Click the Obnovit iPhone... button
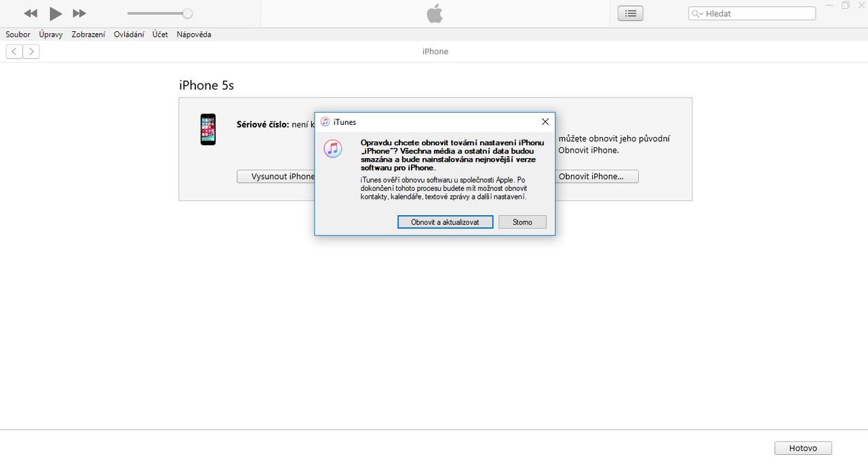The image size is (868, 465). pos(597,176)
